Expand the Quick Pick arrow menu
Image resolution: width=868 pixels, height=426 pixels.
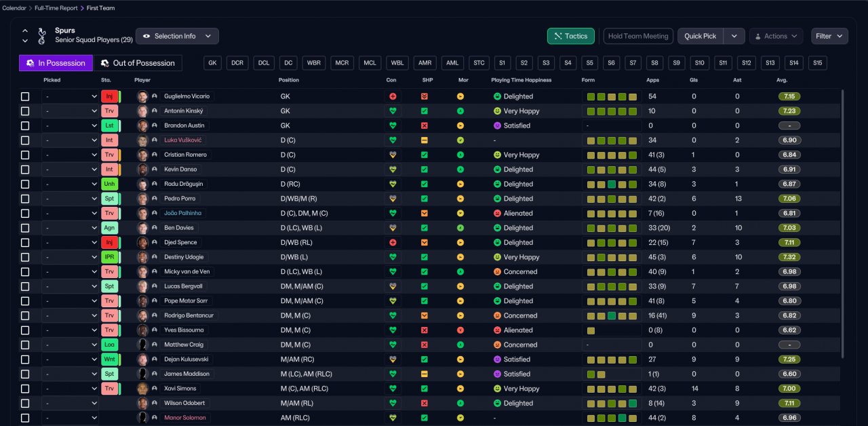point(734,36)
